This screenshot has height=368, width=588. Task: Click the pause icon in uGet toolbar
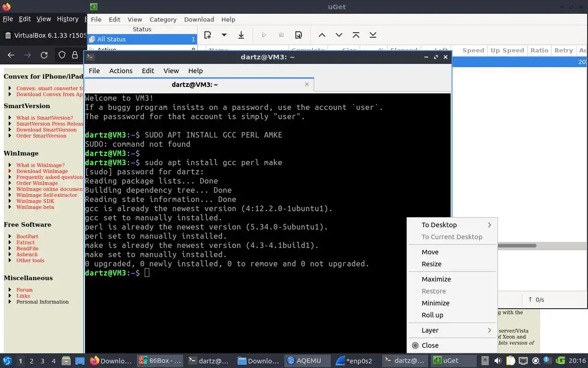[x=281, y=35]
